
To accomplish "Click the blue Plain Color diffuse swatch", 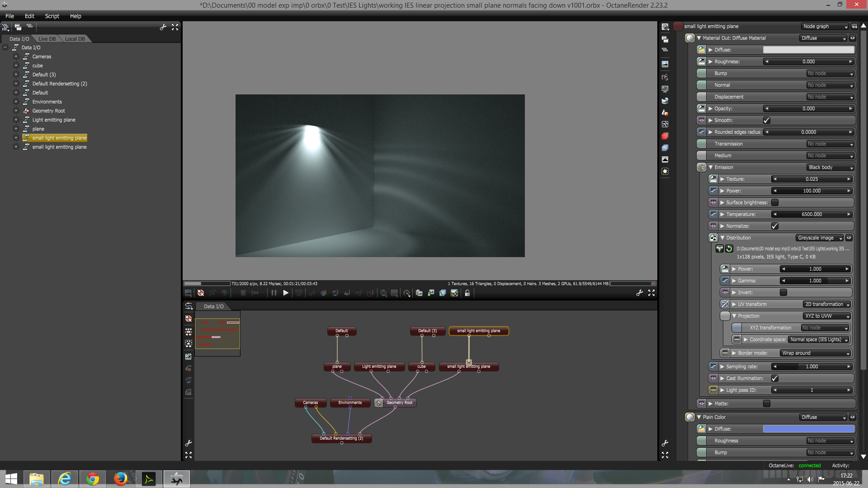I will 808,429.
